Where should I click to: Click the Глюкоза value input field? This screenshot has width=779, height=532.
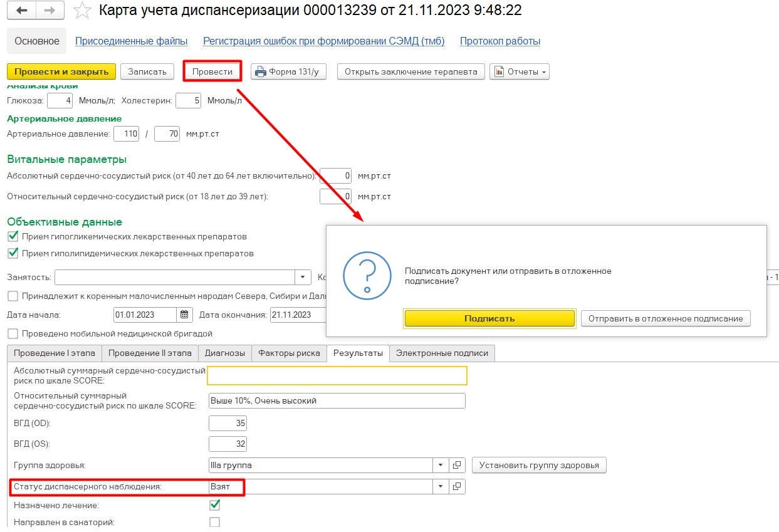[60, 100]
